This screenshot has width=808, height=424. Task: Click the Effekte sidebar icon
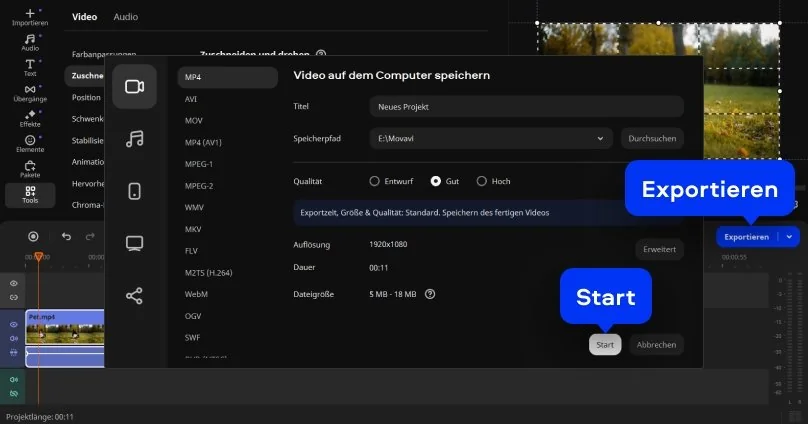coord(30,120)
